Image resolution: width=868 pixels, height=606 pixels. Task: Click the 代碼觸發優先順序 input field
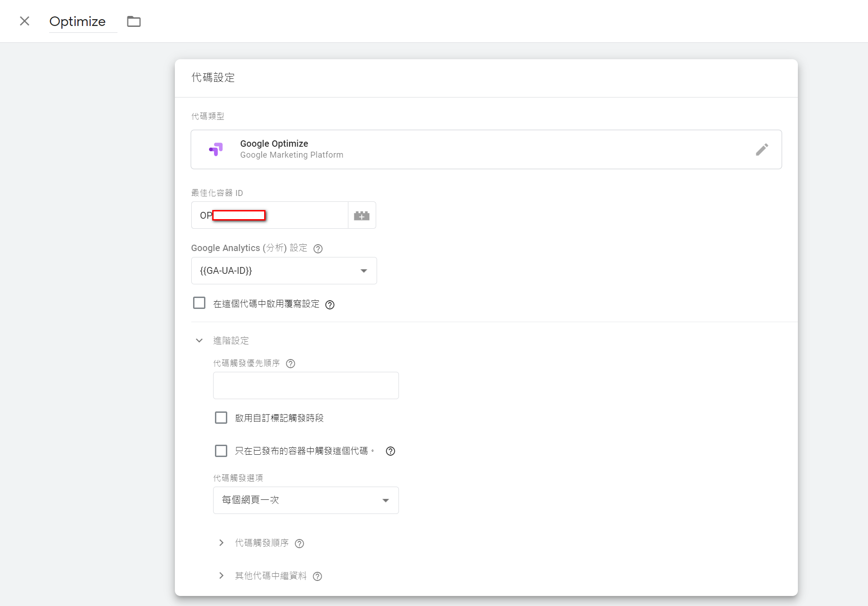click(x=306, y=385)
